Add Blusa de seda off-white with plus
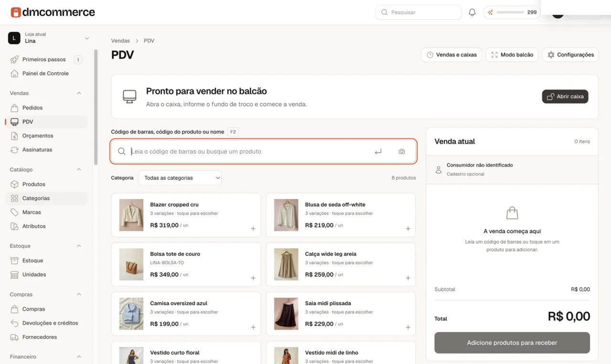The height and width of the screenshot is (364, 611). coord(408,229)
